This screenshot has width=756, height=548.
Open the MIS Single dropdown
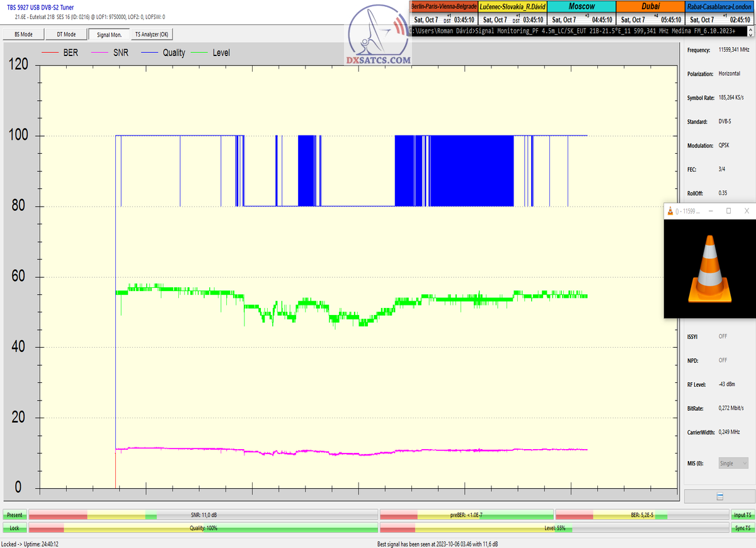pyautogui.click(x=733, y=463)
